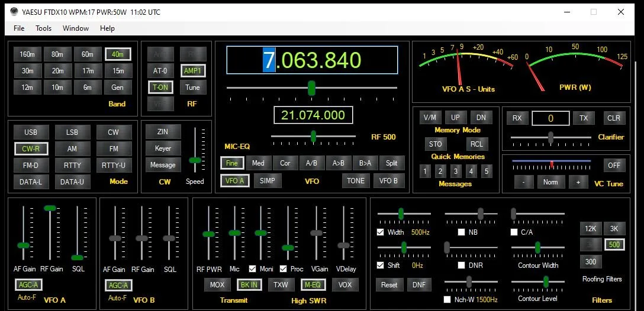The height and width of the screenshot is (311, 644).
Task: Click the VFO B frequency 21.074.000 box
Action: 313,115
